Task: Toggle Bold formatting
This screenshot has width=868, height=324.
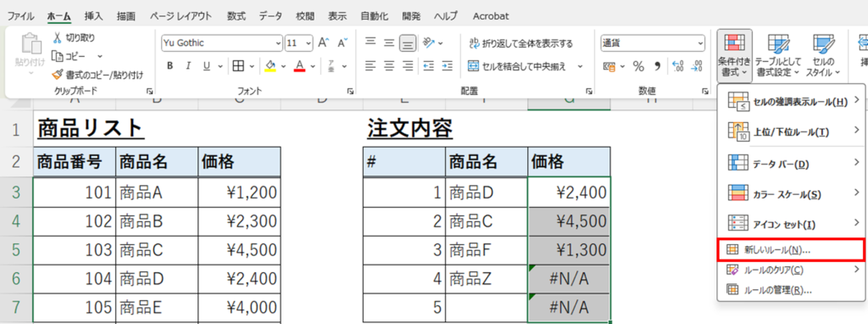Action: (170, 66)
